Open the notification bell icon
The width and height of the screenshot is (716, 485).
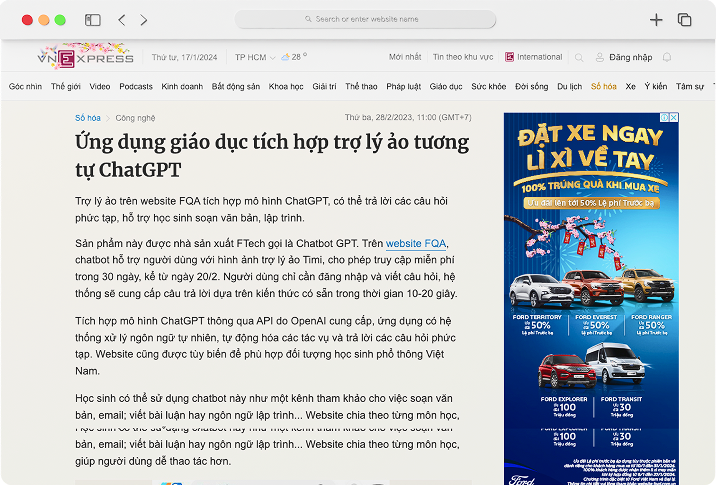click(x=667, y=57)
